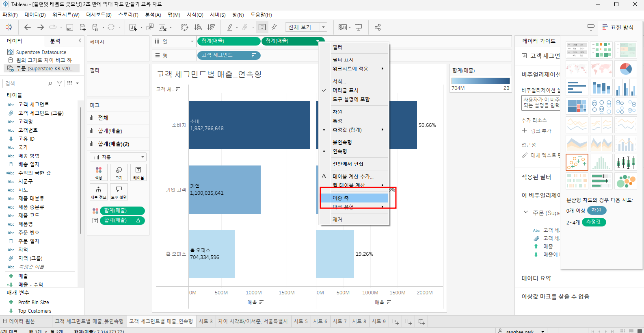This screenshot has width=644, height=333.
Task: Save the workbook via toolbar icon
Action: coord(70,27)
